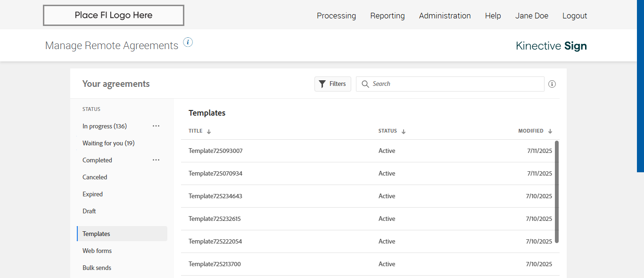Viewport: 644px width, 278px height.
Task: Open ellipsis options for Completed
Action: 156,160
